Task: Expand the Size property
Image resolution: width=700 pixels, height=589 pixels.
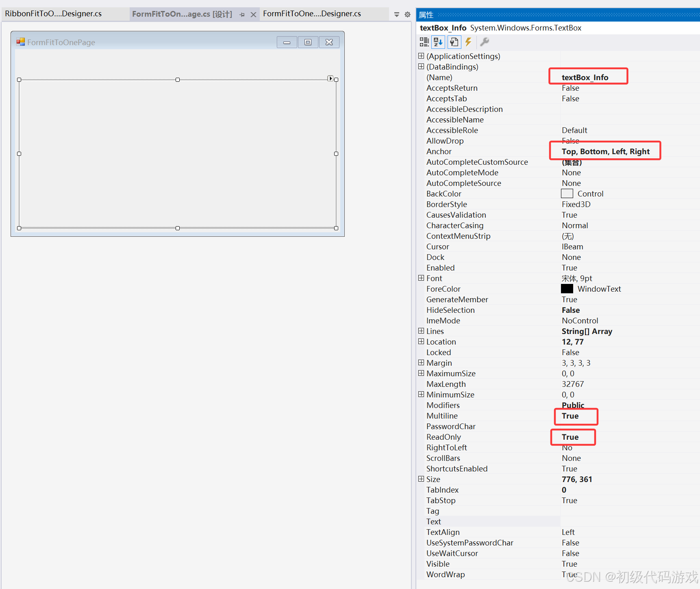Action: tap(421, 479)
